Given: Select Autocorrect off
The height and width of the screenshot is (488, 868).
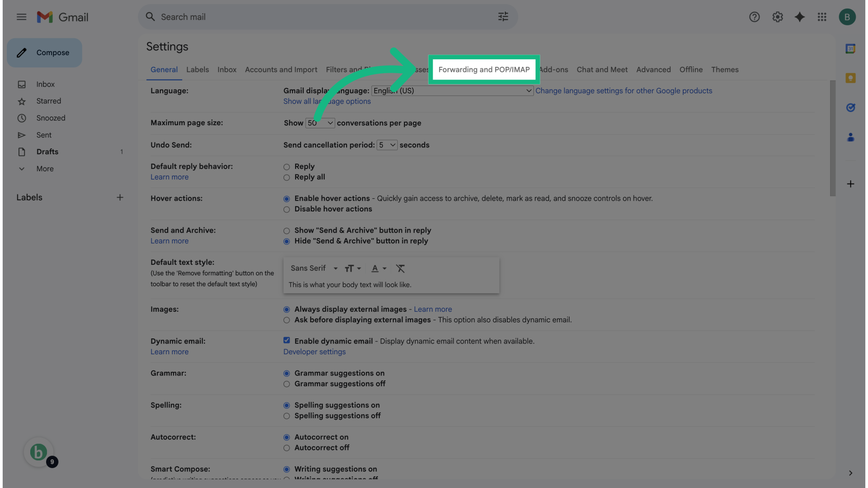Looking at the screenshot, I should (x=287, y=448).
